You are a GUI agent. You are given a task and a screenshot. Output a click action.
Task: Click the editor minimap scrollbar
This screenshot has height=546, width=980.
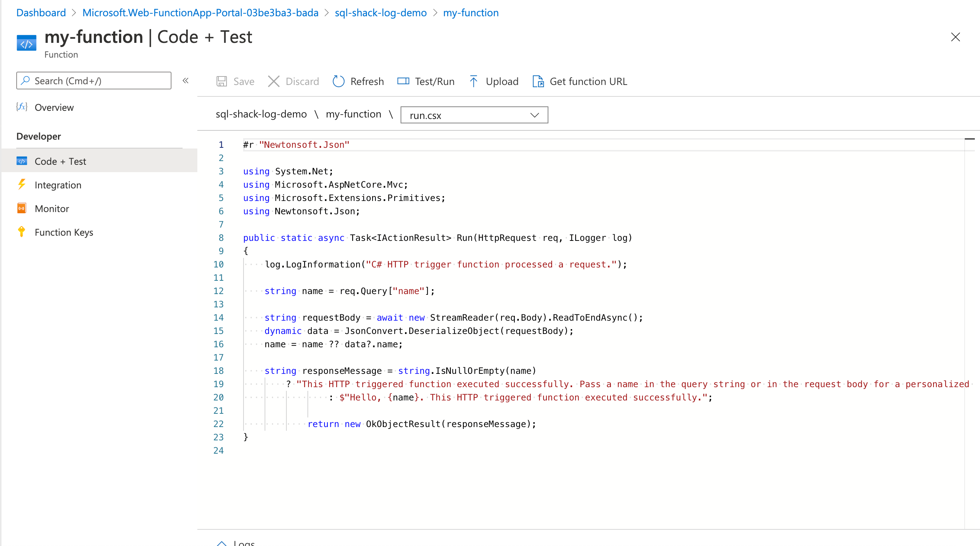pos(969,139)
